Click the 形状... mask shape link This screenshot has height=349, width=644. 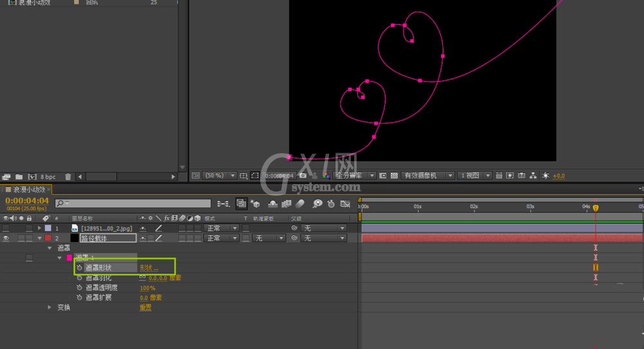(x=149, y=268)
